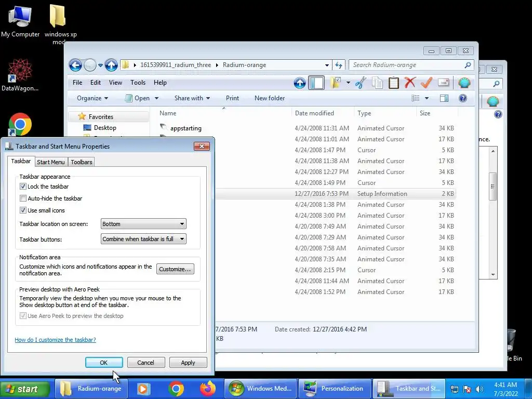
Task: Expand the Share with menu
Action: [192, 98]
